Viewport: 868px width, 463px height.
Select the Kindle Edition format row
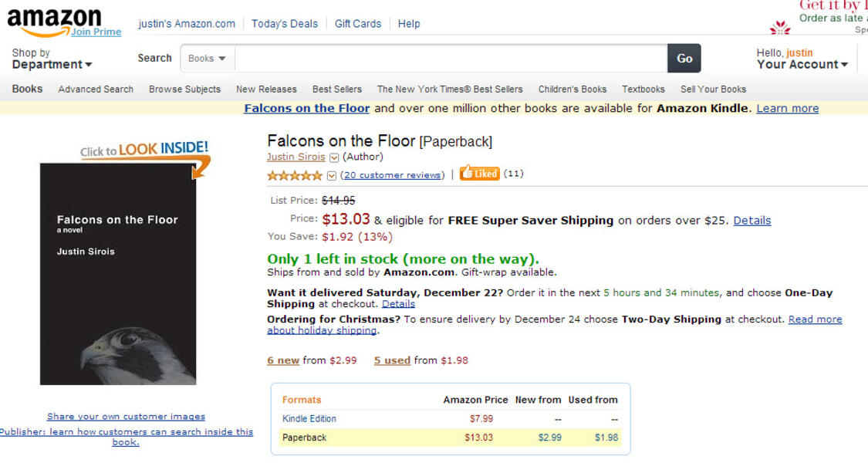point(451,419)
